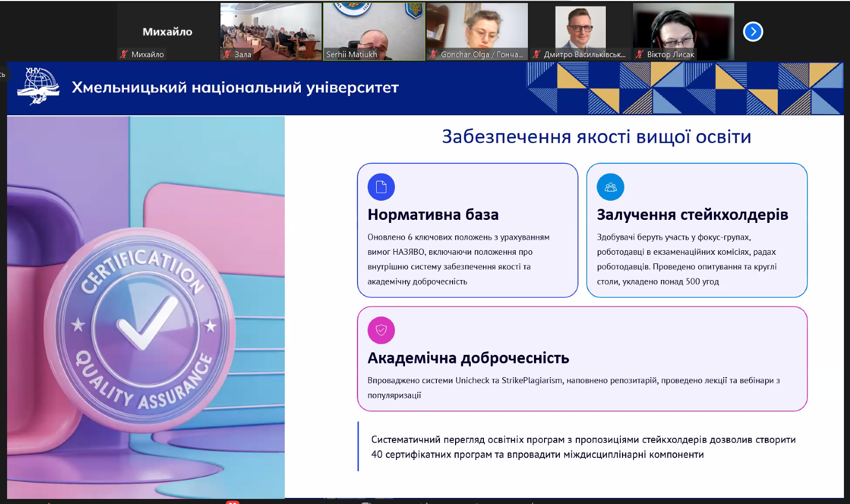Click the blue document icon above Нормативна база
This screenshot has width=850, height=504.
[x=381, y=187]
